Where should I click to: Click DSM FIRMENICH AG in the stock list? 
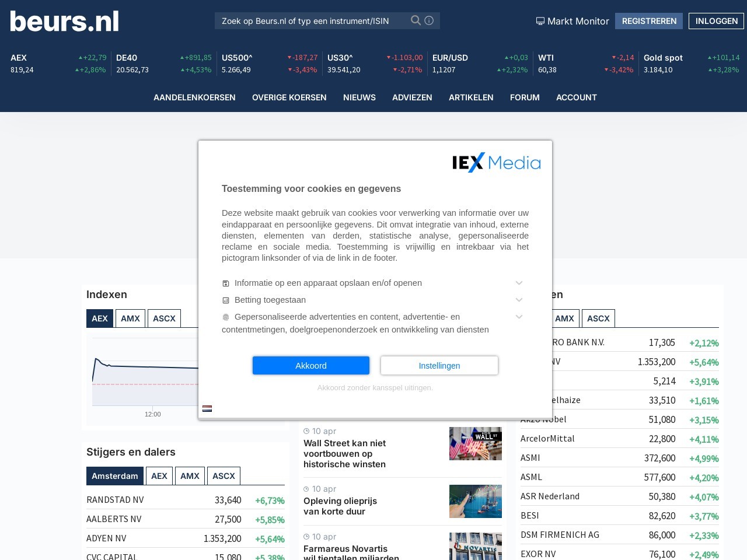560,535
